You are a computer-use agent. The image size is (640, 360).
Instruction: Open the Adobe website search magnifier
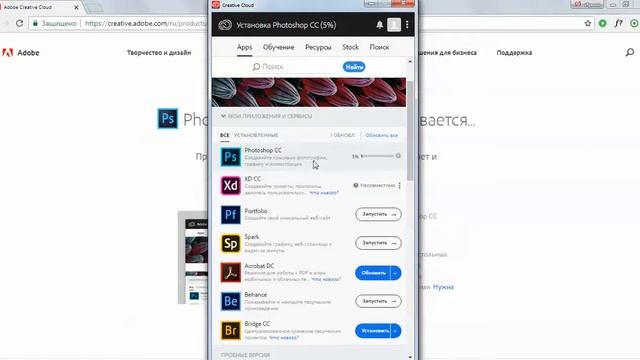coord(630,52)
